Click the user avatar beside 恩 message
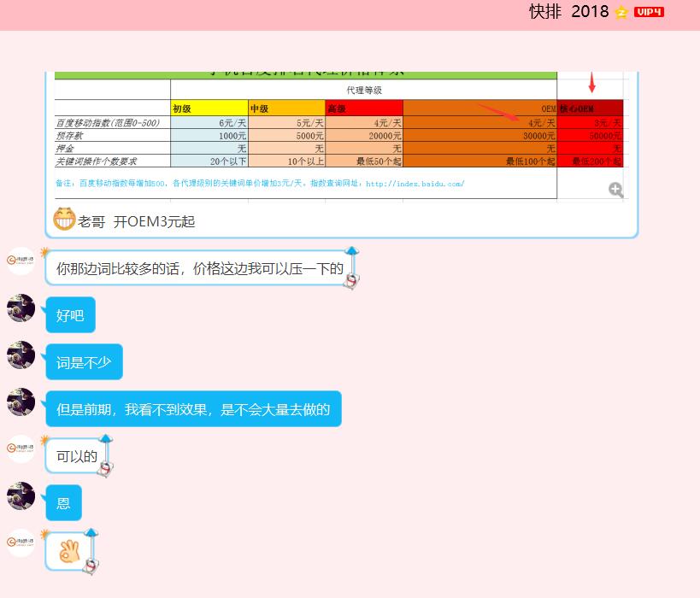Viewport: 700px width, 598px height. [21, 495]
